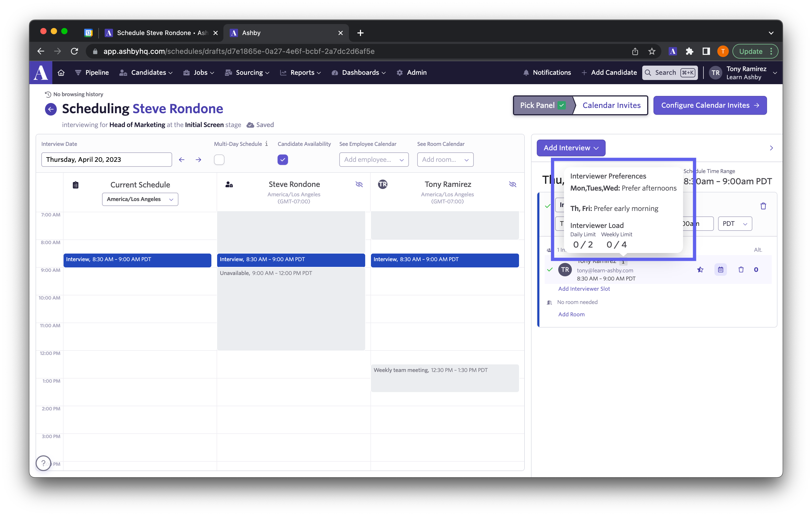The height and width of the screenshot is (516, 812).
Task: Bookmark this page with star icon
Action: pos(651,51)
